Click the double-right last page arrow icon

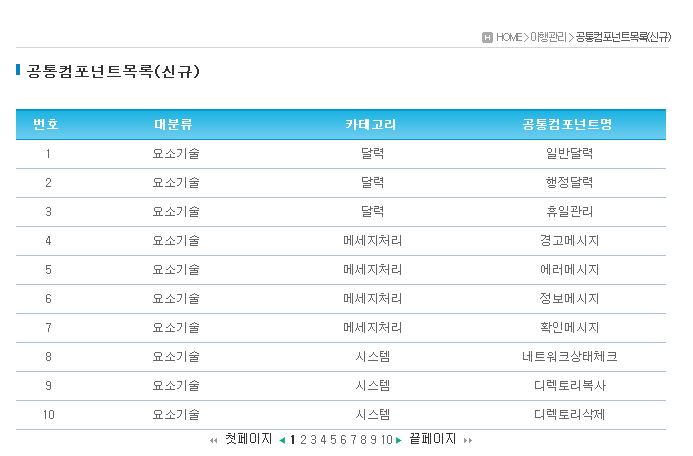[467, 440]
